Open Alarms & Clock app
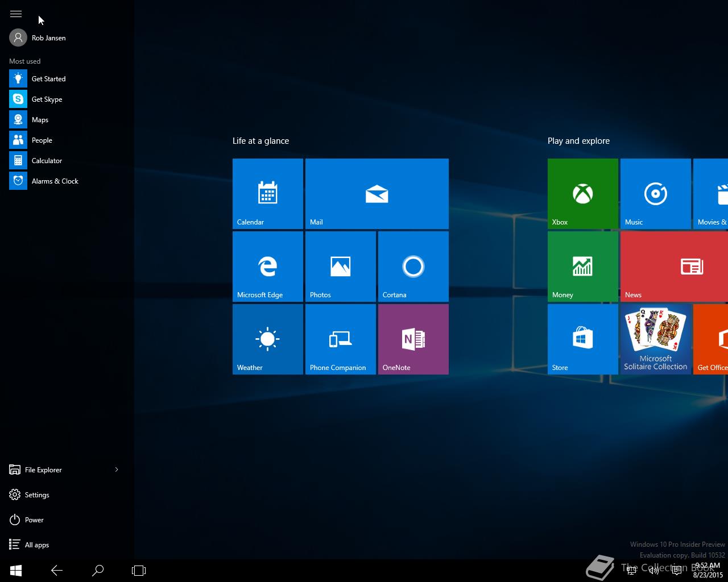The width and height of the screenshot is (728, 582). tap(67, 181)
